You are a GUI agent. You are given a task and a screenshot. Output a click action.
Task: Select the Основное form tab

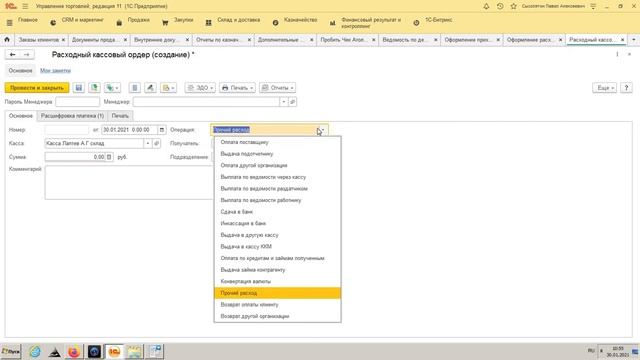[x=21, y=116]
